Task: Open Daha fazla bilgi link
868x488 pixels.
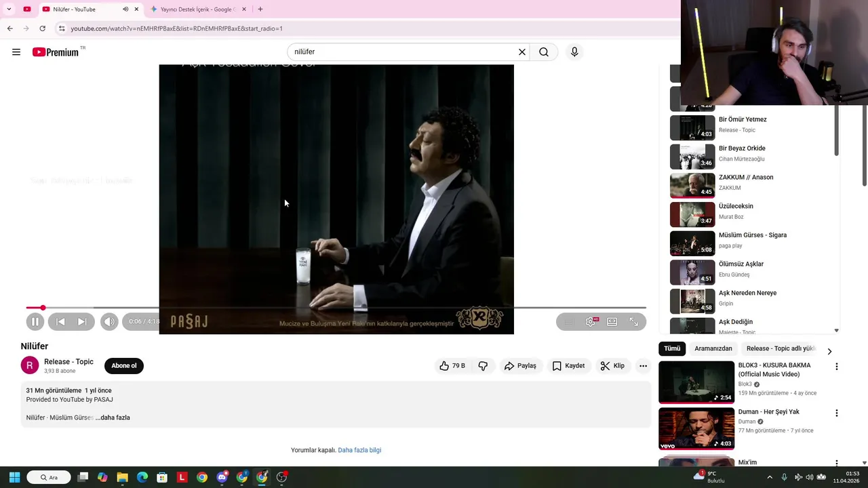Action: [x=359, y=450]
